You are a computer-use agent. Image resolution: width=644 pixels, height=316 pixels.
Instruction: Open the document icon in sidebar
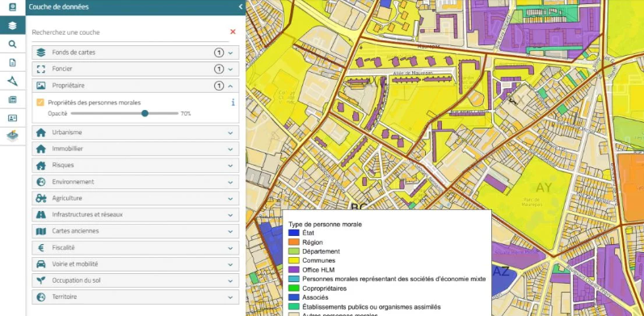12,62
